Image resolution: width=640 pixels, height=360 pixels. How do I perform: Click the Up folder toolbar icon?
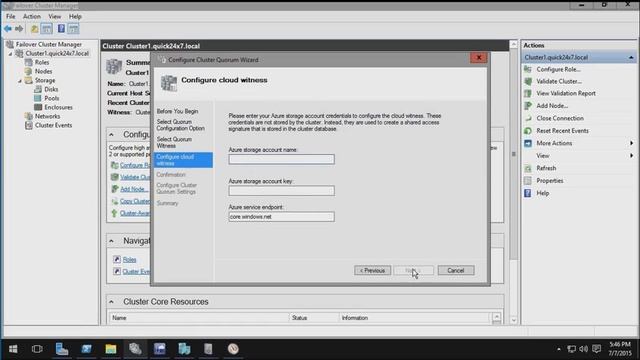pos(35,29)
